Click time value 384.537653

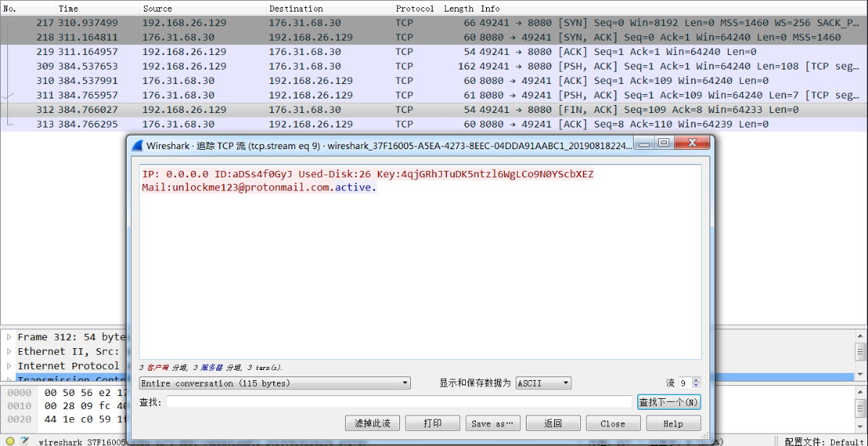pyautogui.click(x=88, y=67)
